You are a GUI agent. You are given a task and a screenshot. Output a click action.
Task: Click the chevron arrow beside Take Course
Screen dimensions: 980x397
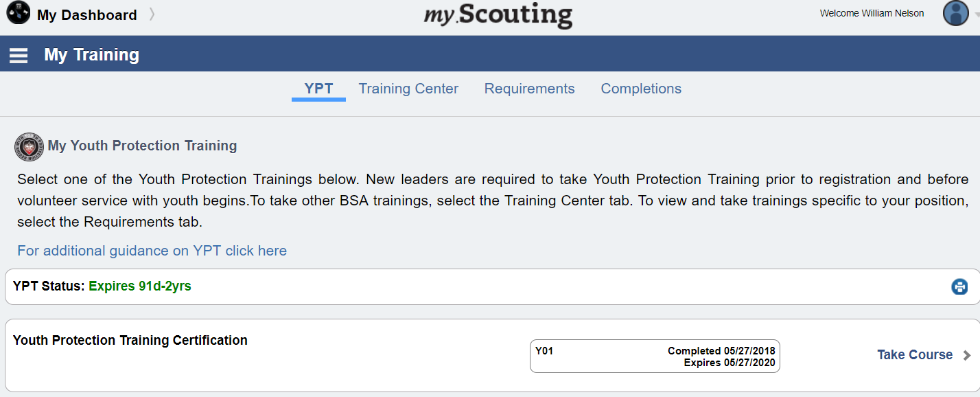click(967, 355)
